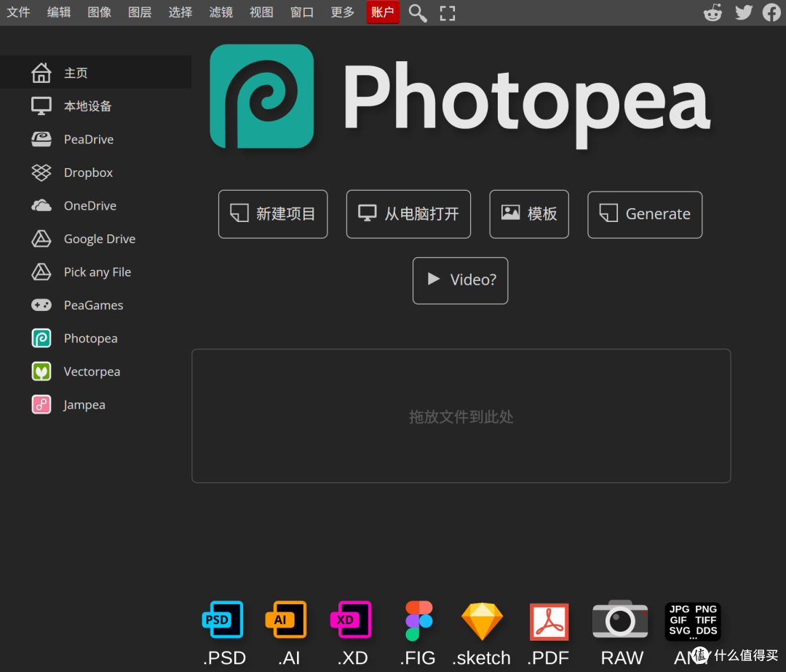Open Dropbox in sidebar
This screenshot has width=786, height=672.
click(96, 172)
